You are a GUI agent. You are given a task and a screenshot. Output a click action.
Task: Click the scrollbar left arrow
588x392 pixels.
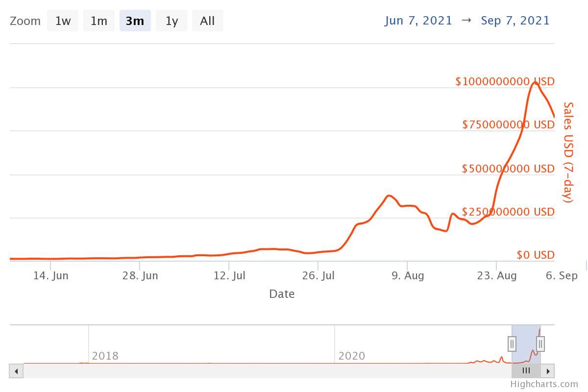point(16,371)
